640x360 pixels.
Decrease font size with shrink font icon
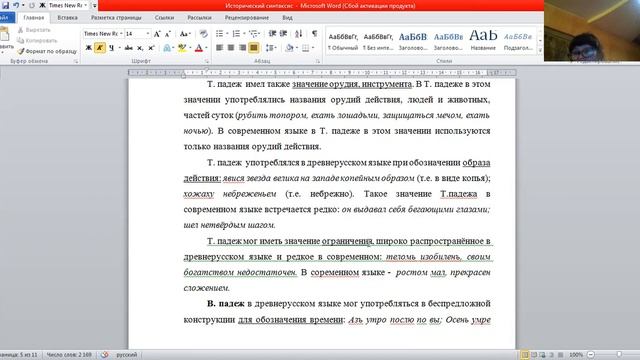click(x=167, y=34)
